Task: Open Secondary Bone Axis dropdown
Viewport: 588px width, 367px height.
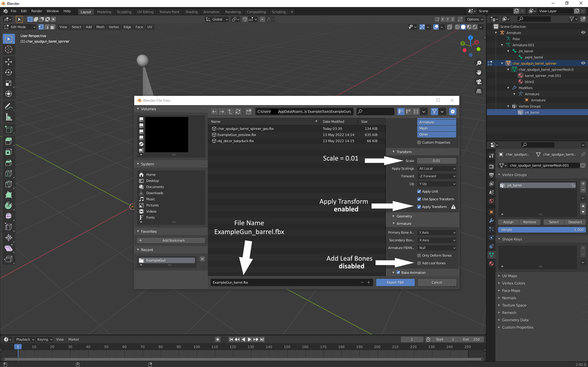Action: [x=437, y=240]
